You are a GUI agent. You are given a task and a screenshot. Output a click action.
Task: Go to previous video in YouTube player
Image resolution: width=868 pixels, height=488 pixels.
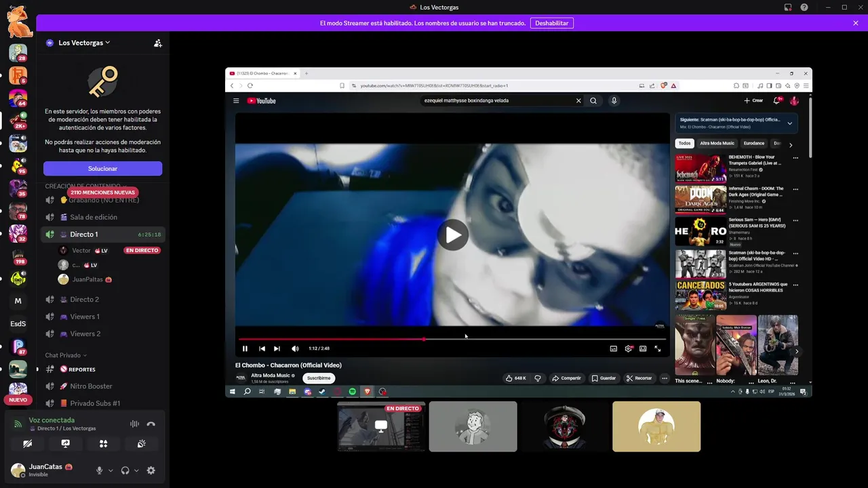coord(262,348)
